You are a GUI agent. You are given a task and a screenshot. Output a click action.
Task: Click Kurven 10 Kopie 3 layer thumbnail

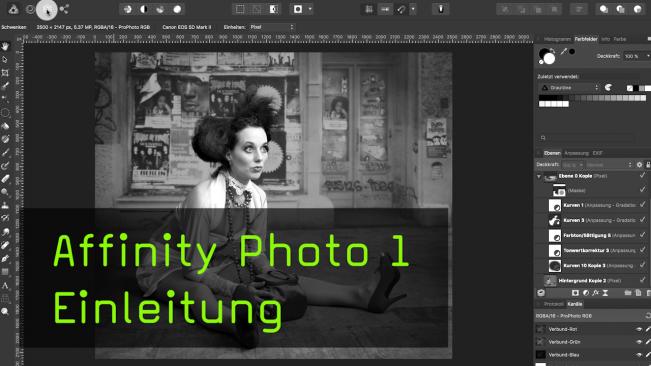click(555, 266)
